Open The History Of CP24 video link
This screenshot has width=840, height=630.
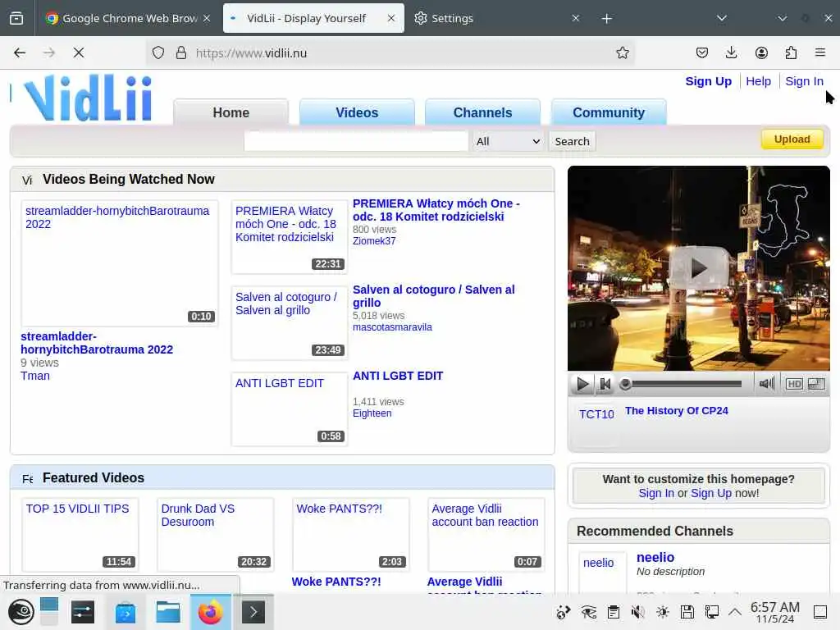(x=676, y=411)
